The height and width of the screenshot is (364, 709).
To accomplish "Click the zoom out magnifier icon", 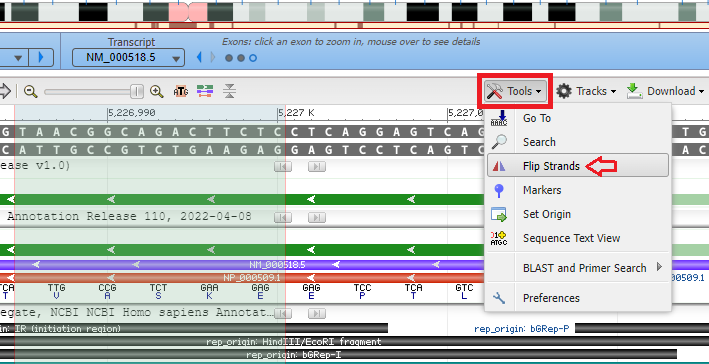I will pos(31,92).
